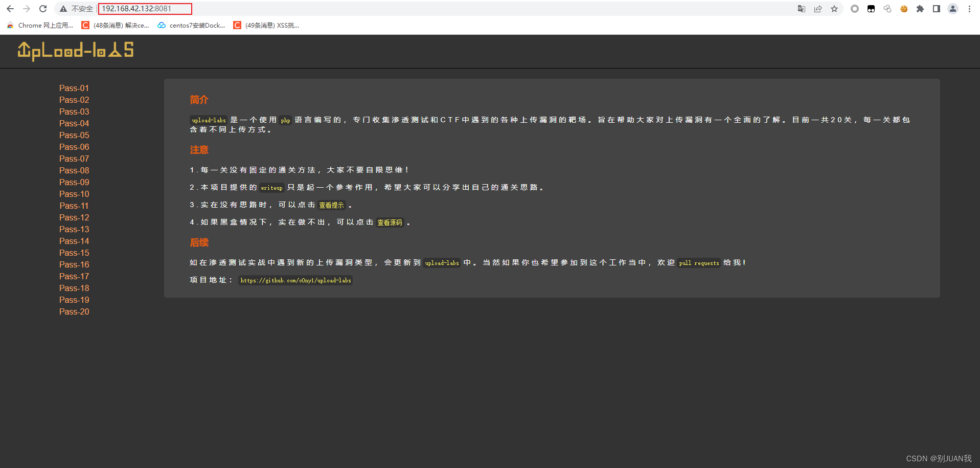Bookmark this page with the star icon
The width and height of the screenshot is (980, 468).
(x=834, y=9)
